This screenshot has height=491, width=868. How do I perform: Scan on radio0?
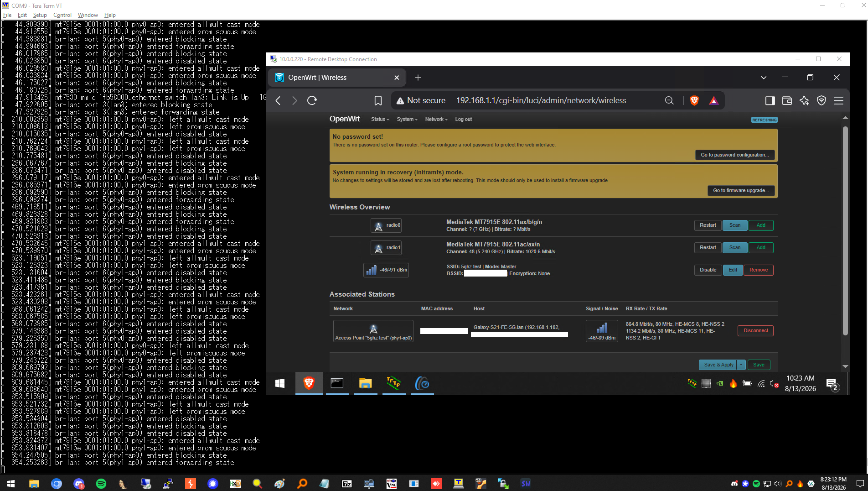pos(735,225)
